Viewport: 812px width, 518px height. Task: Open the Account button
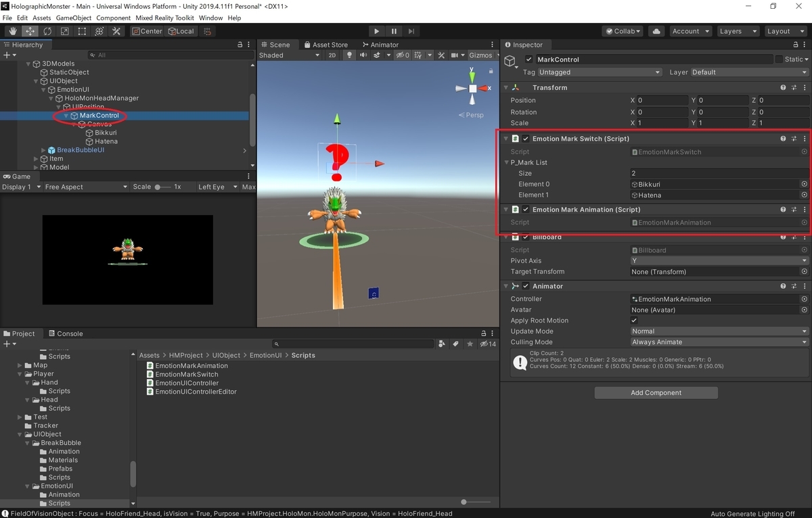click(690, 31)
